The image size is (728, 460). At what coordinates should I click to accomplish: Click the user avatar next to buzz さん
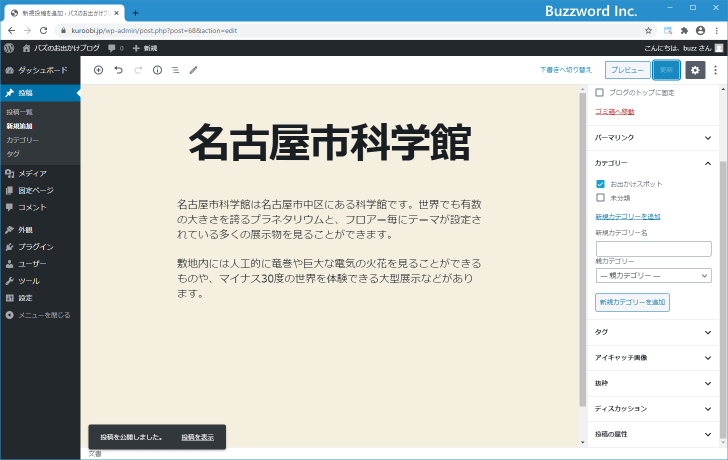[719, 48]
